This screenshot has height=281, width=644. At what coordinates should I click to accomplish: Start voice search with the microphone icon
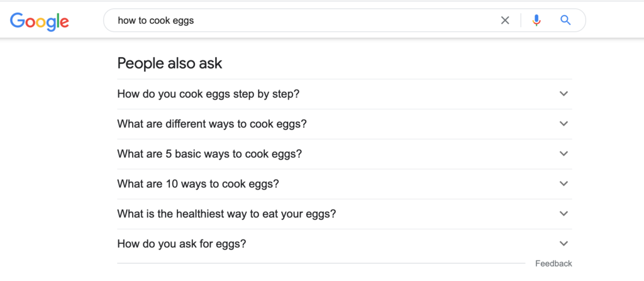(536, 20)
